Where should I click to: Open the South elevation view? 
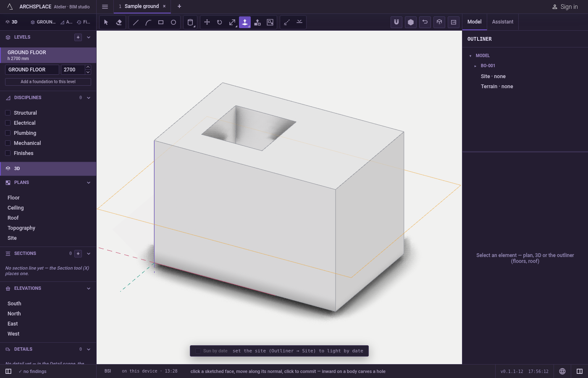14,304
